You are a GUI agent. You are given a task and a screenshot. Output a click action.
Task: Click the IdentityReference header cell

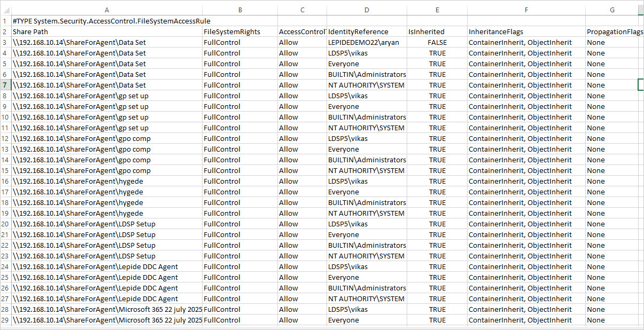coord(367,32)
